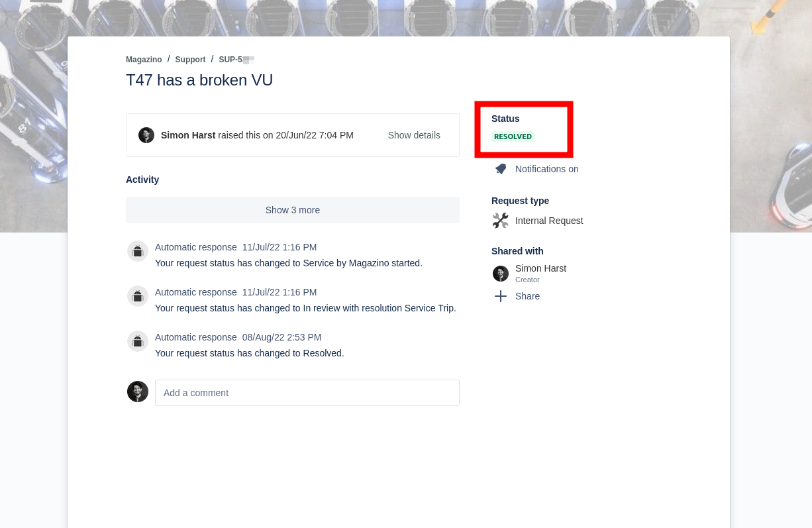Click the user avatar beside the comment field

point(138,392)
